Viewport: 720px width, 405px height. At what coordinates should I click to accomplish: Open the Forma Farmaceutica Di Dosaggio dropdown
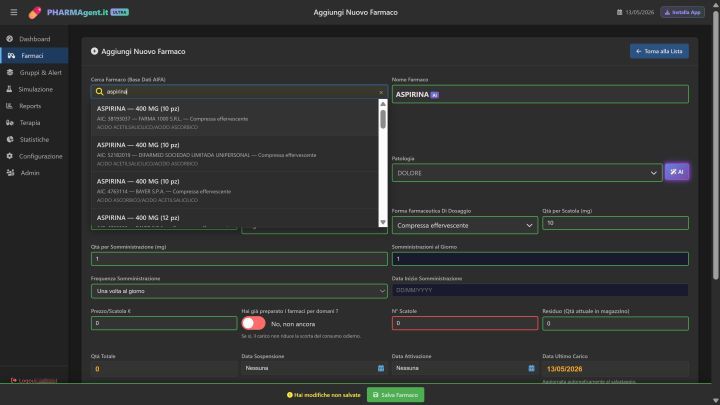point(465,225)
